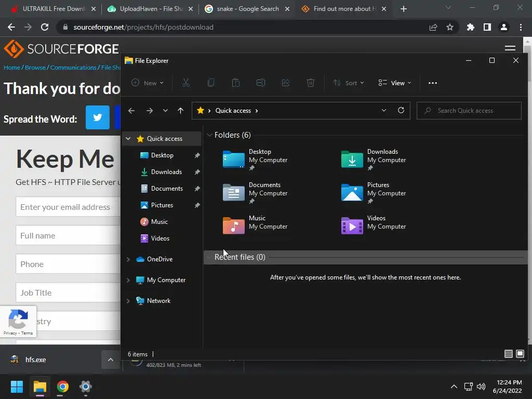
Task: Expand the My Computer tree node
Action: coord(128,280)
